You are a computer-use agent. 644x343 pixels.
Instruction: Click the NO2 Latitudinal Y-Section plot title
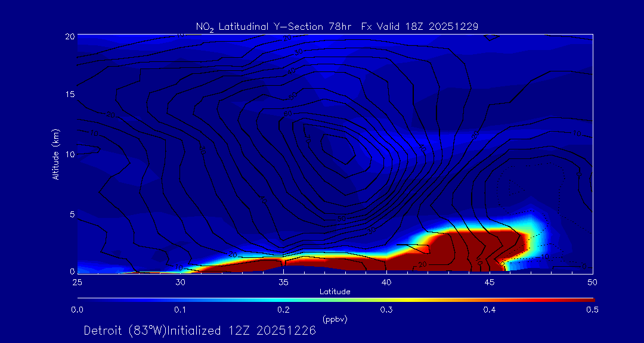pyautogui.click(x=337, y=26)
